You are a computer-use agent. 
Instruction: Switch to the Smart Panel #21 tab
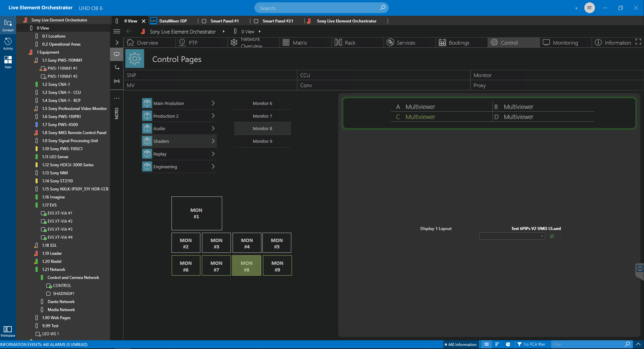(x=278, y=21)
